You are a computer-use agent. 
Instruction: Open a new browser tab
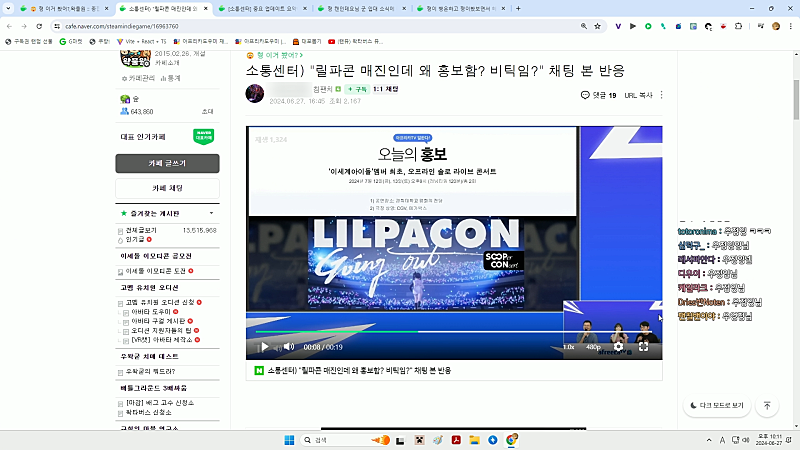[x=518, y=9]
